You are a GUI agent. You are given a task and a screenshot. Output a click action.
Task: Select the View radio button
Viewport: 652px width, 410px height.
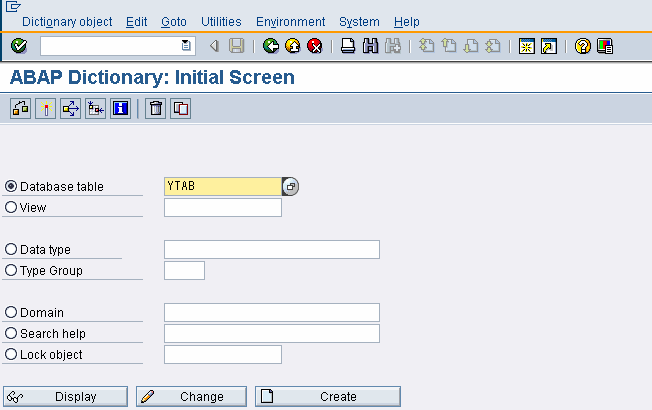(x=12, y=208)
